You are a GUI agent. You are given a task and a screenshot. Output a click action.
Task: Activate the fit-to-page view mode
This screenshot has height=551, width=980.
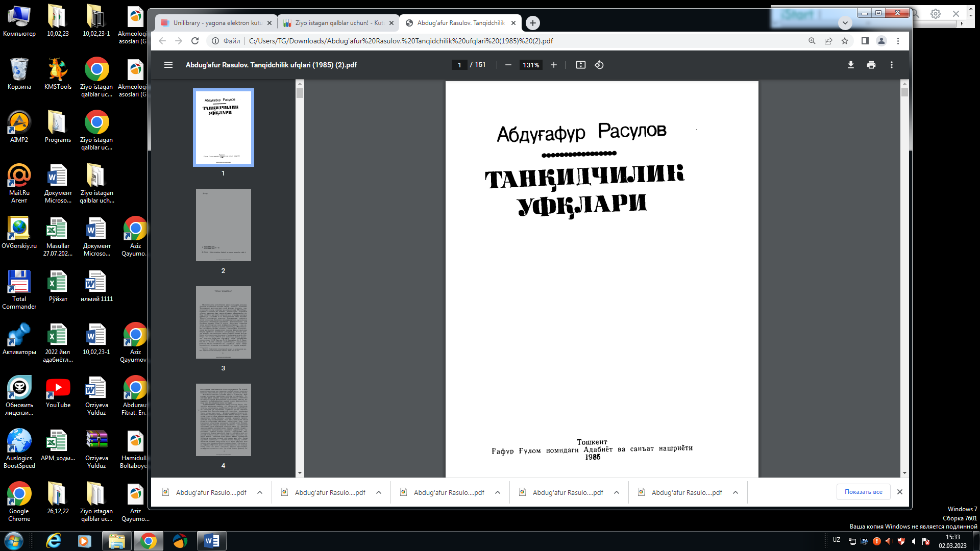coord(581,65)
